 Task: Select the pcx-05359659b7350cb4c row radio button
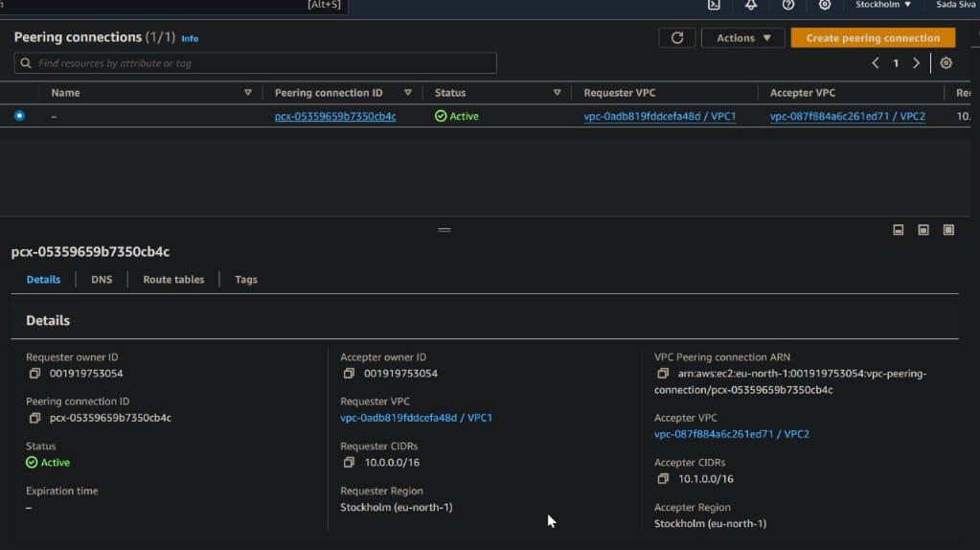click(19, 116)
